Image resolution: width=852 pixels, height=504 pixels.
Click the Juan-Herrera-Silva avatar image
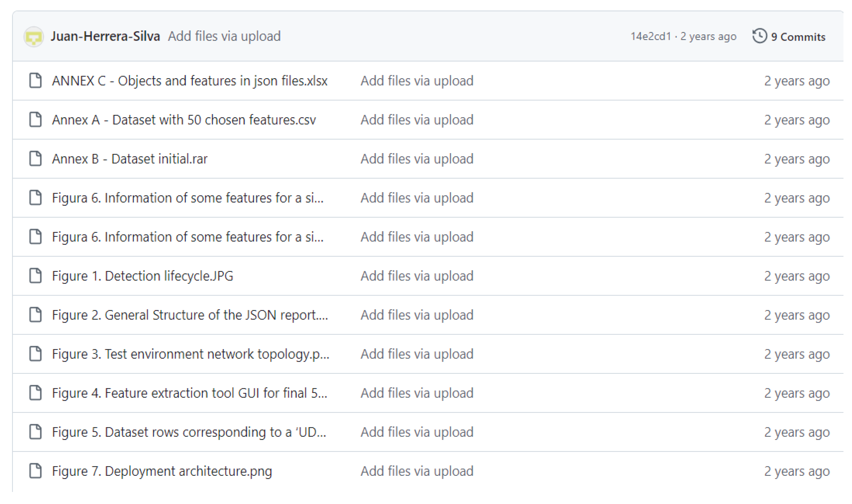click(x=33, y=37)
